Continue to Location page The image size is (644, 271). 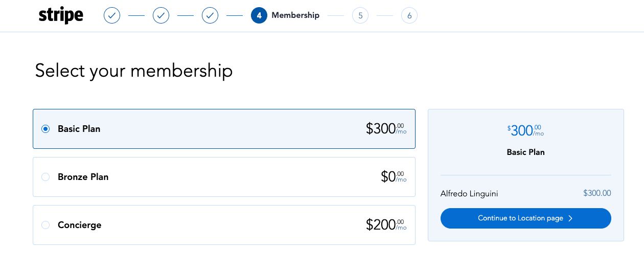click(x=526, y=218)
